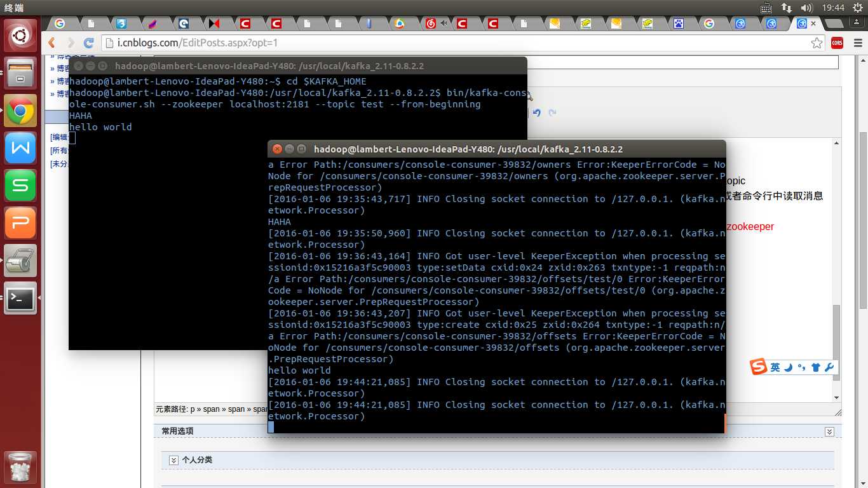Click the post title input field
The image size is (868, 488).
[x=683, y=62]
